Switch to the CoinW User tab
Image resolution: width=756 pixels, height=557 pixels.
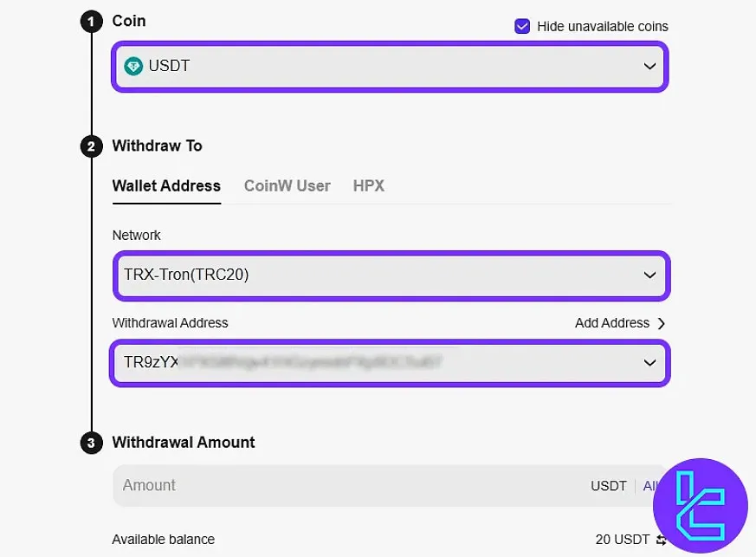(x=287, y=185)
